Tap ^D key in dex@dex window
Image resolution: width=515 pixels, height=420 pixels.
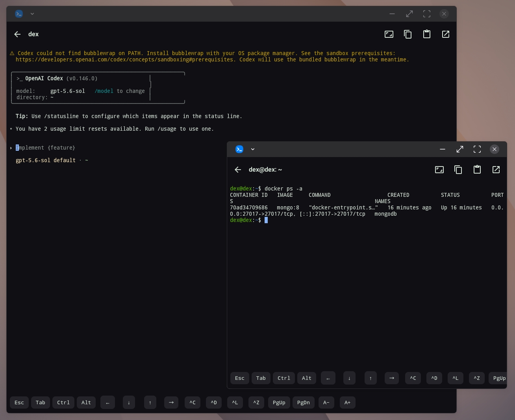coord(434,378)
